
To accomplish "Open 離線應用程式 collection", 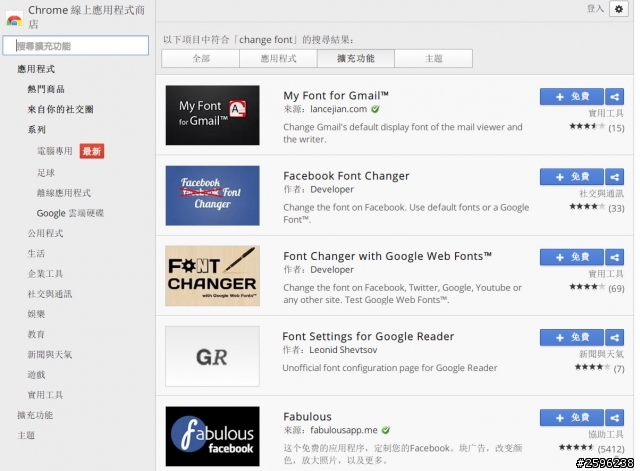I will pos(64,193).
